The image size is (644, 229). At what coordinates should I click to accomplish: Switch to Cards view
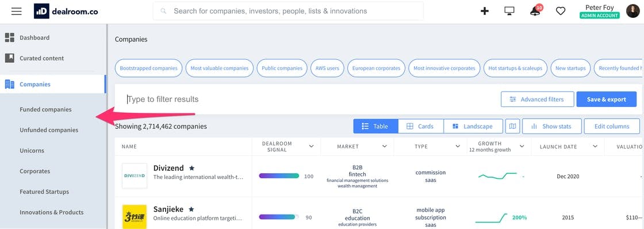pos(420,126)
